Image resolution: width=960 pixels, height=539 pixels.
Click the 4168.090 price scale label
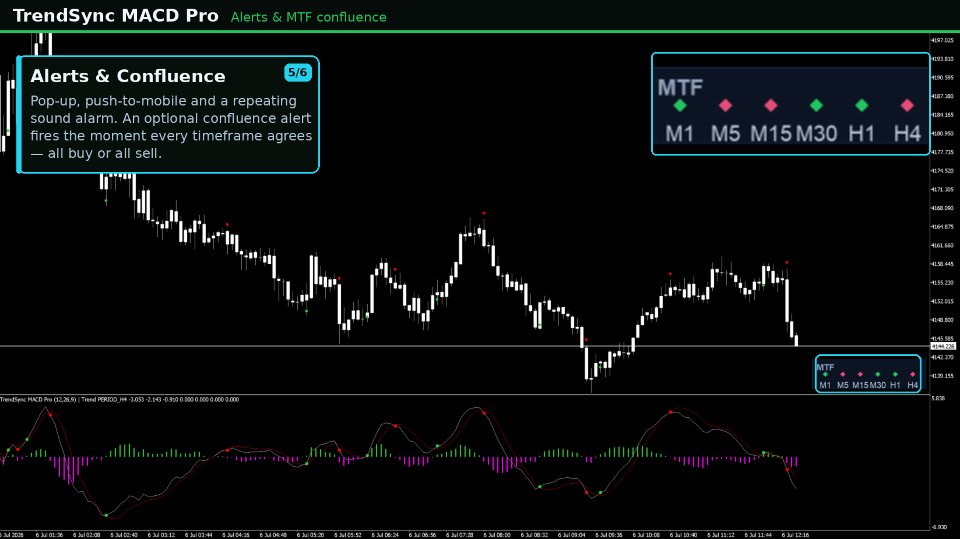pos(942,208)
